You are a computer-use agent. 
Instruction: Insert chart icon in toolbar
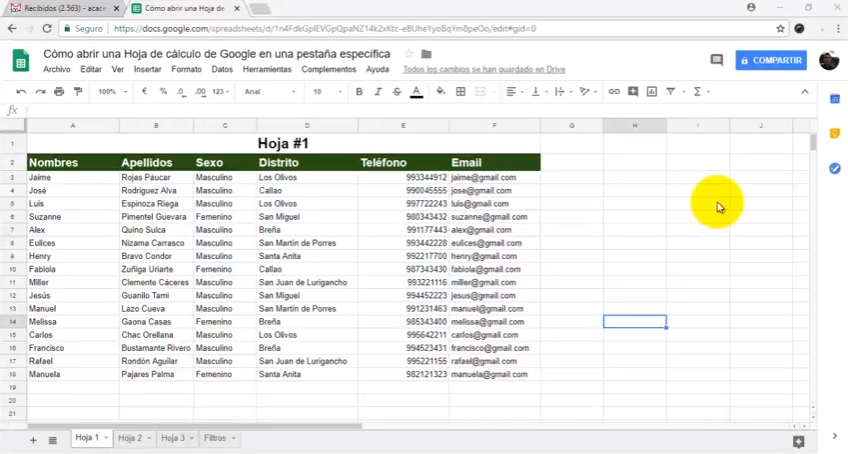pos(652,92)
